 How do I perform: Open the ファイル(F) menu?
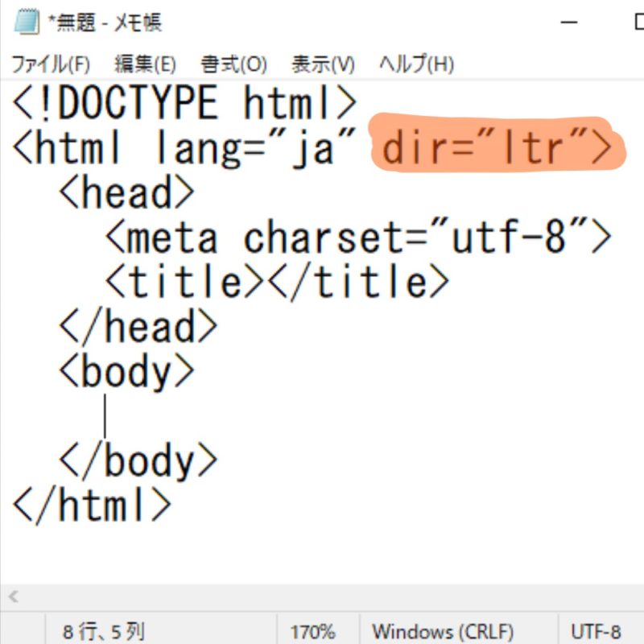click(51, 64)
